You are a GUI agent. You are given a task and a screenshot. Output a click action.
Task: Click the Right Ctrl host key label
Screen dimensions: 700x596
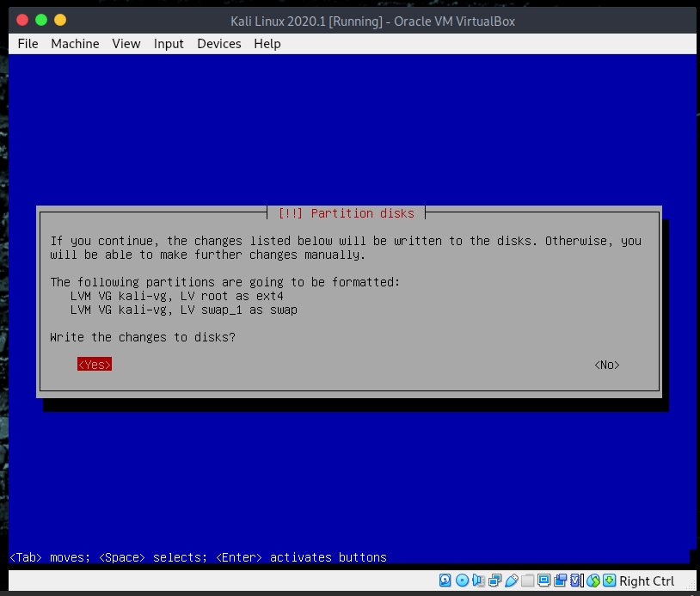(647, 581)
